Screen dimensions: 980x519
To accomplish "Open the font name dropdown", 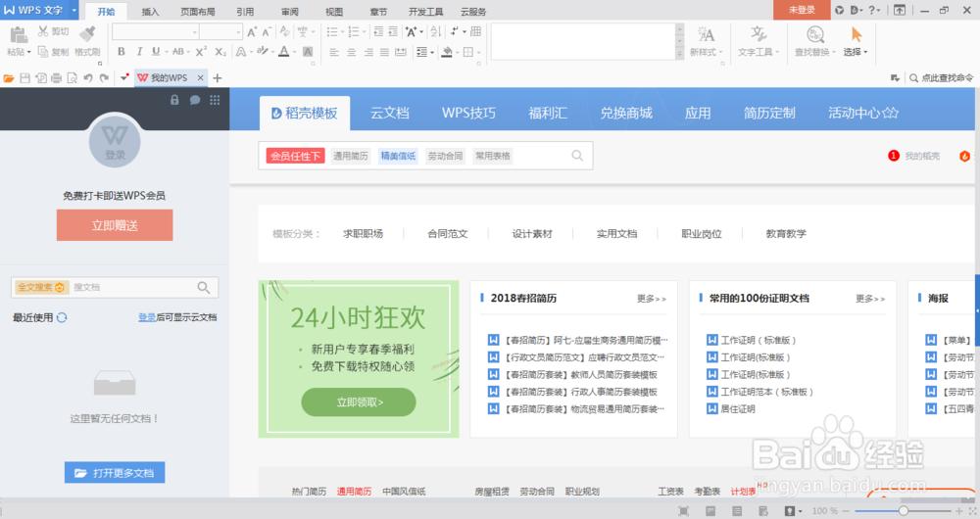I will pos(194,32).
